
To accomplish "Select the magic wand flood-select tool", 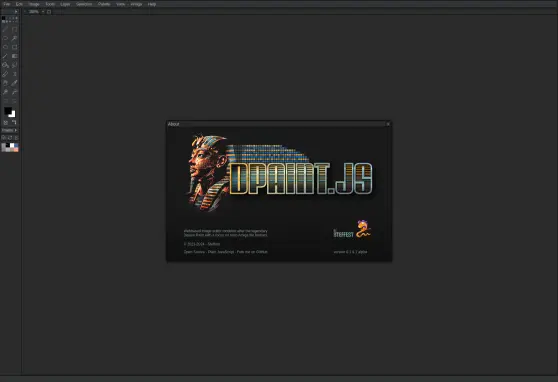I will point(14,38).
